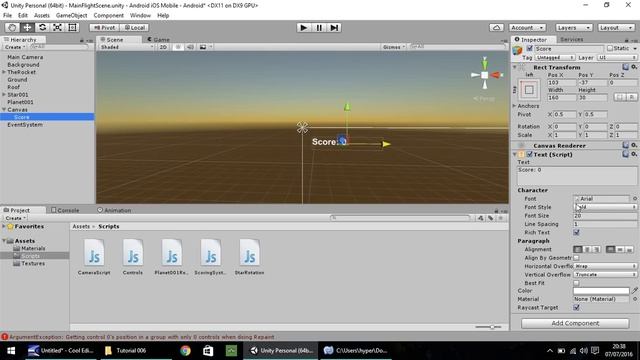Open the Layers dropdown
This screenshot has width=640, height=360.
573,28
